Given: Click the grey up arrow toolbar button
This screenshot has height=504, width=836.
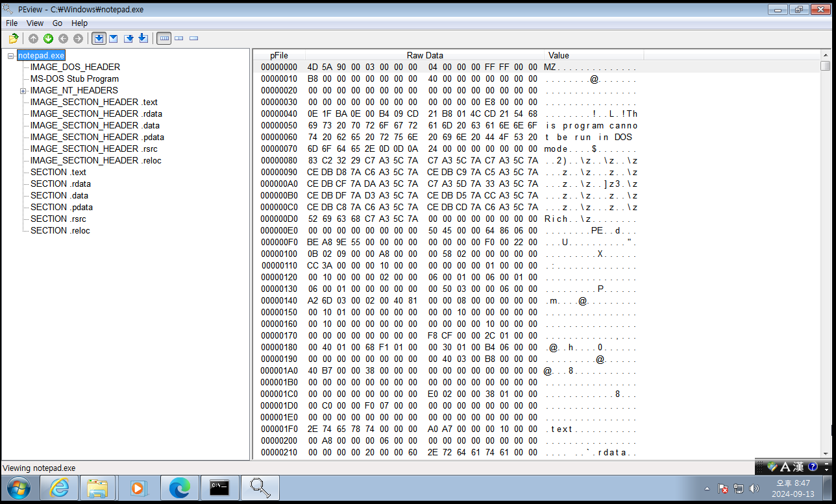Looking at the screenshot, I should coord(33,38).
